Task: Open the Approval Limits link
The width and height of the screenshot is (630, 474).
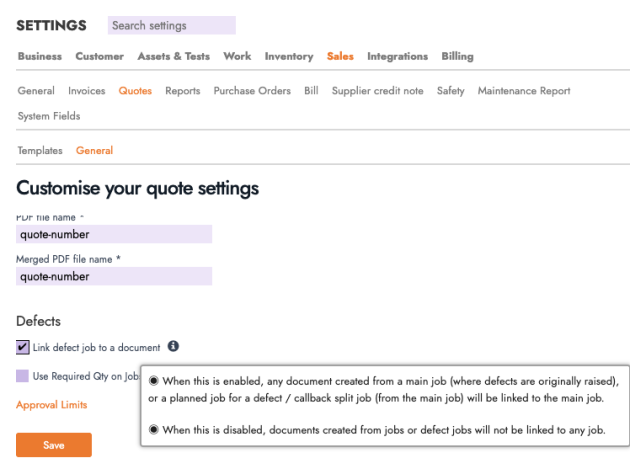Action: click(x=51, y=405)
